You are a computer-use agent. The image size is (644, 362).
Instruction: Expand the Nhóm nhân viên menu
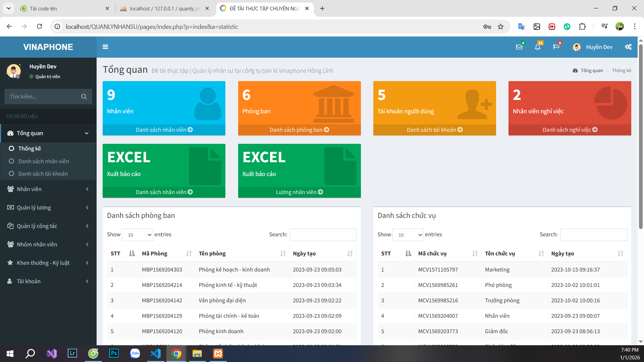coord(48,244)
